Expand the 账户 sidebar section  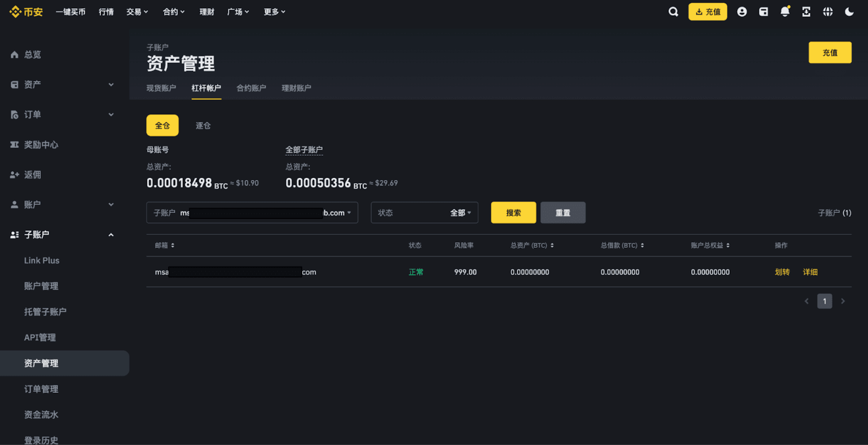[111, 205]
